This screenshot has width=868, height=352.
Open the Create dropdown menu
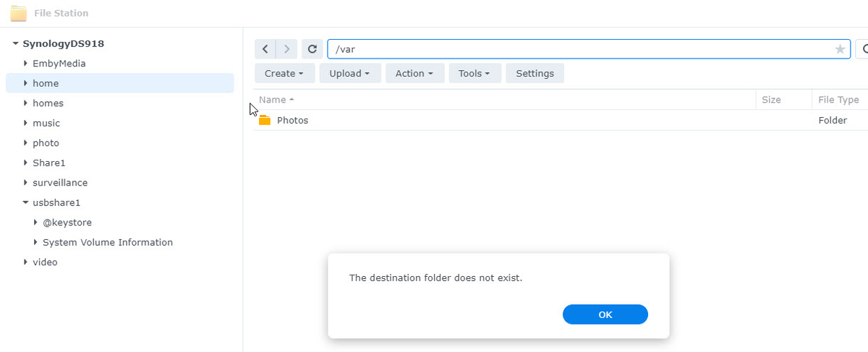284,73
